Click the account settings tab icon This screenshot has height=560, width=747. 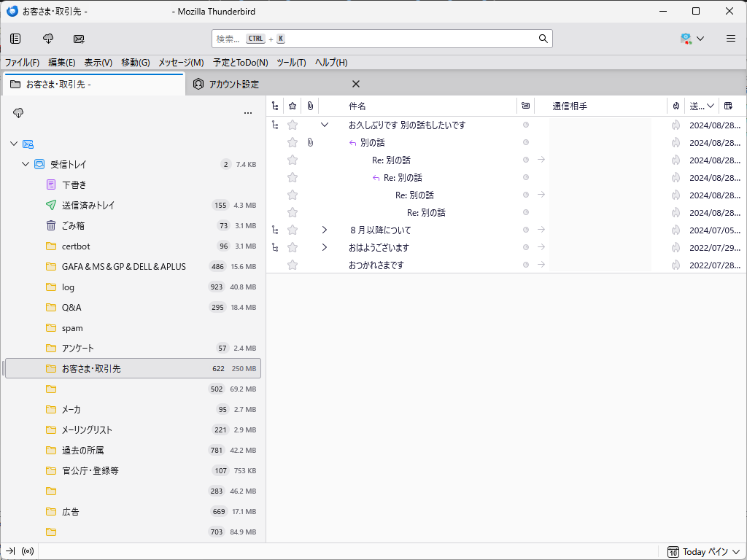click(198, 85)
